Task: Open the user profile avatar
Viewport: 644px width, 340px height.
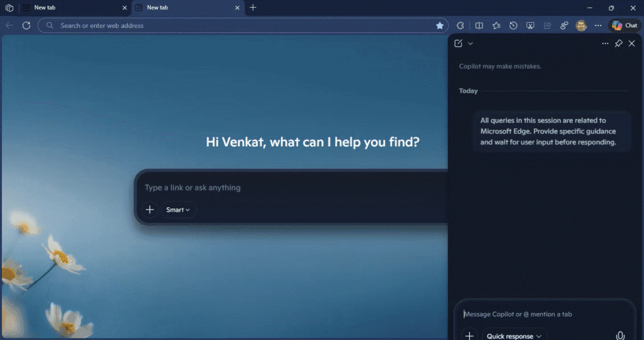Action: (x=580, y=25)
